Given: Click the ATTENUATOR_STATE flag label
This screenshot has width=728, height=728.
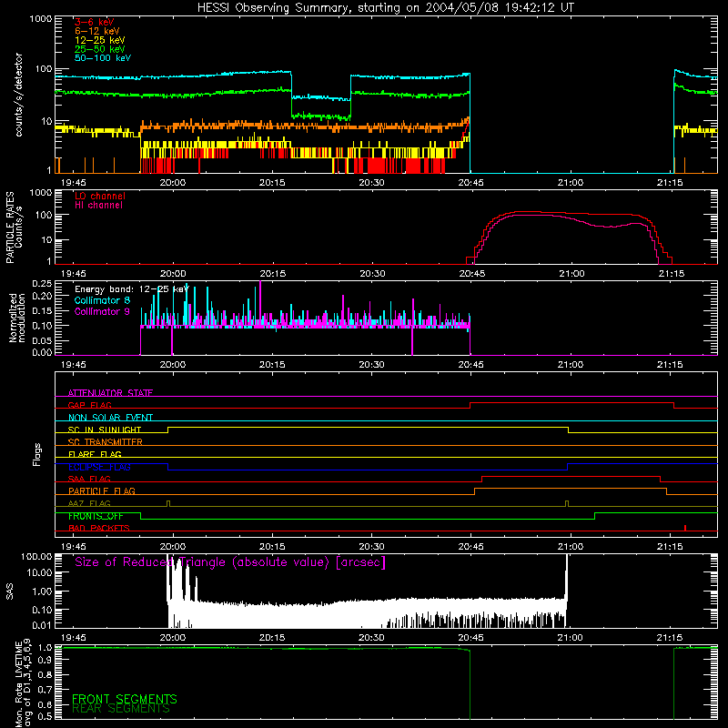Looking at the screenshot, I should (110, 393).
